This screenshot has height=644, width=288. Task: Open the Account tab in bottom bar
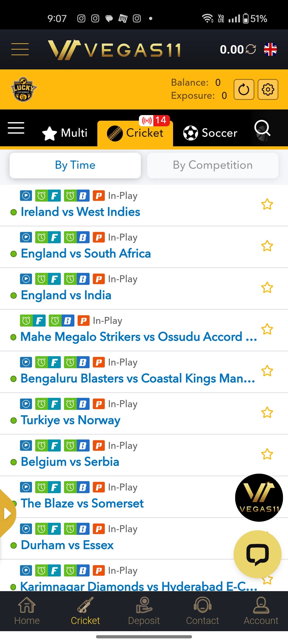pos(261,611)
